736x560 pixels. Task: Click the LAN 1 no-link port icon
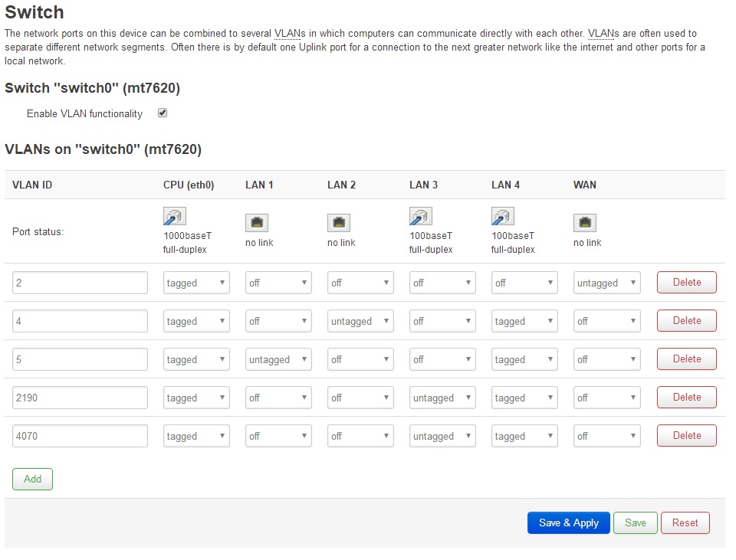point(256,221)
